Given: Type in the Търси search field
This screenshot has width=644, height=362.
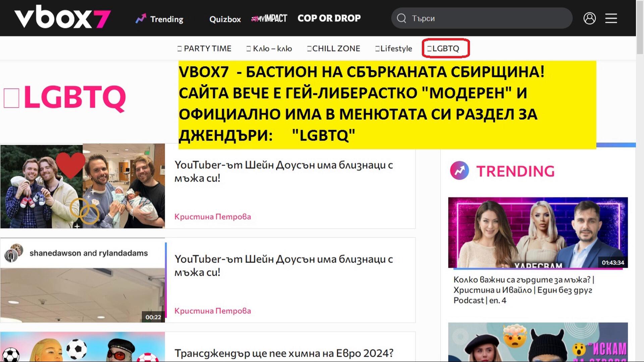Looking at the screenshot, I should [x=486, y=18].
